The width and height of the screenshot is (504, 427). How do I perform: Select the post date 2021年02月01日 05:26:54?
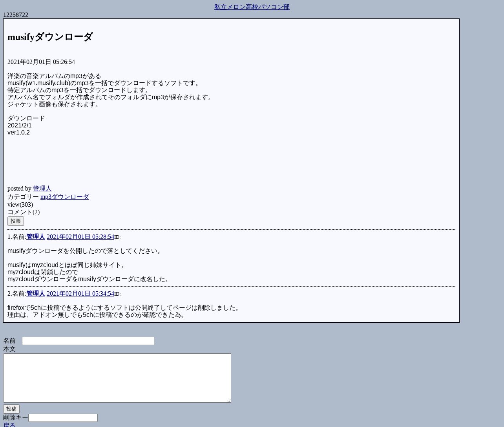(41, 62)
